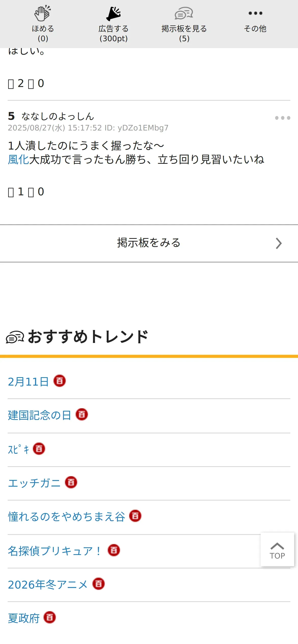Tap the clapping hands ほめる icon
This screenshot has width=298, height=644.
tap(43, 13)
